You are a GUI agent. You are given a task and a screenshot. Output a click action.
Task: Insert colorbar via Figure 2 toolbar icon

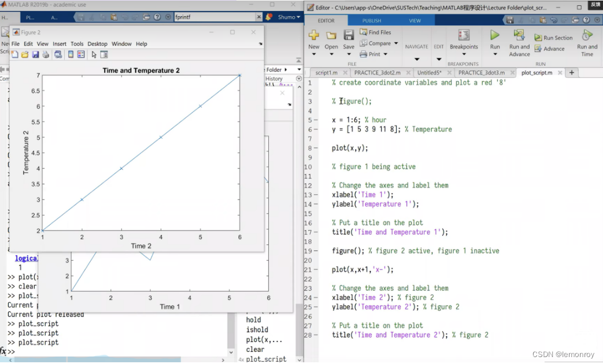tap(71, 54)
